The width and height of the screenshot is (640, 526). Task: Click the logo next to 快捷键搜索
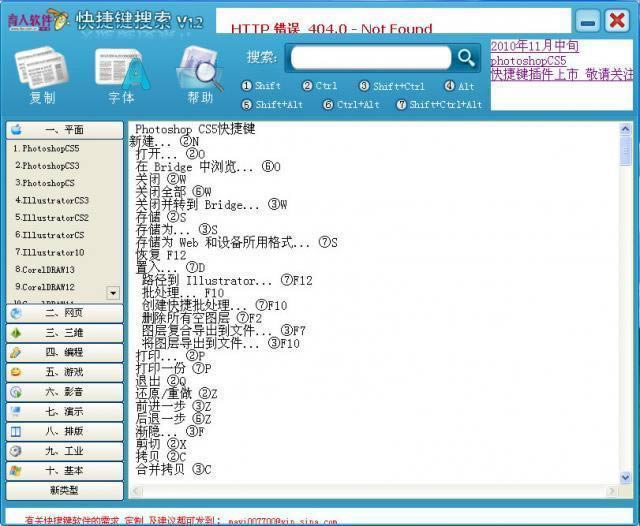pyautogui.click(x=38, y=20)
